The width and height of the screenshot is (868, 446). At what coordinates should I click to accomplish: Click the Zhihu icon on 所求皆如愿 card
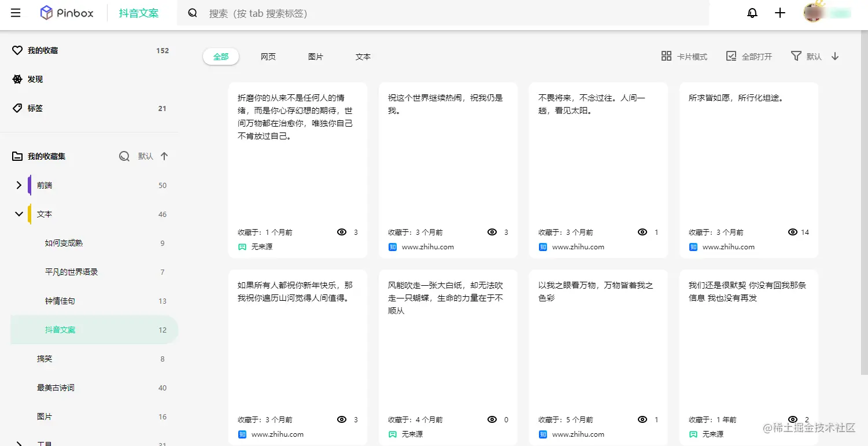693,247
